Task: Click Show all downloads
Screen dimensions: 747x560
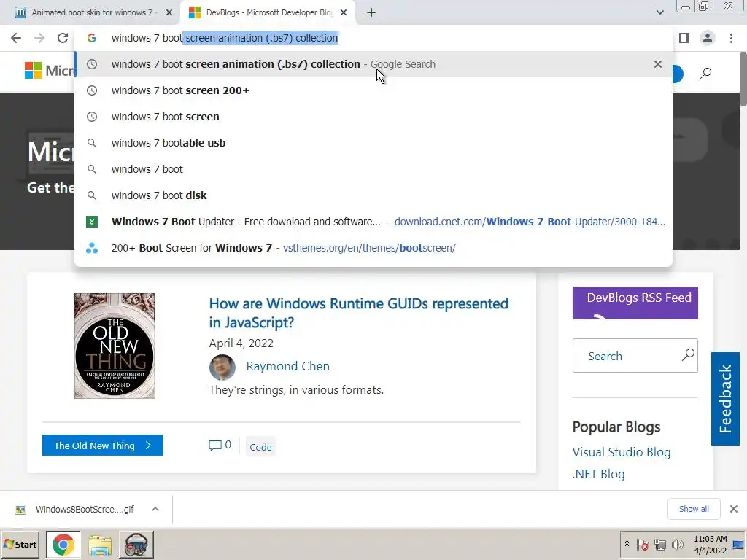Action: point(694,509)
